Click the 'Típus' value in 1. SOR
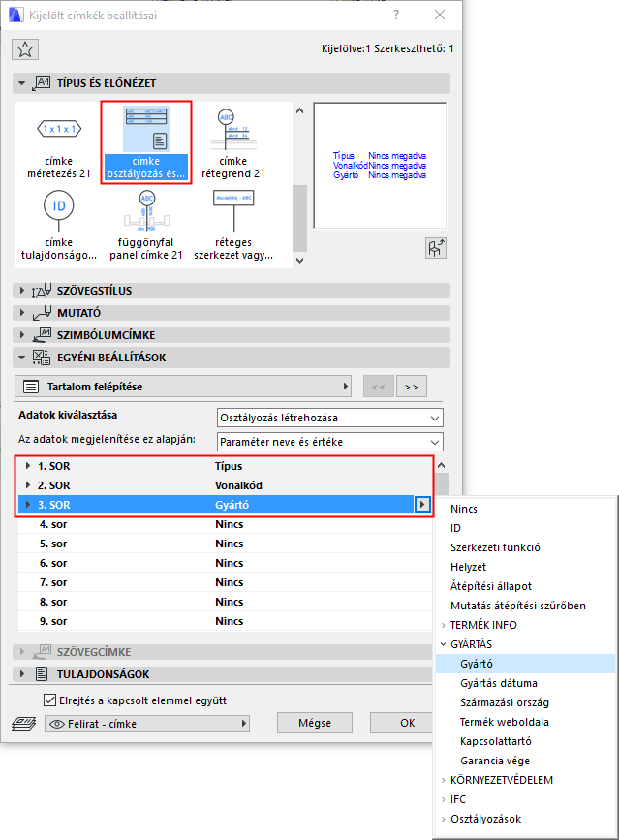Viewport: 619px width, 840px height. click(x=229, y=466)
